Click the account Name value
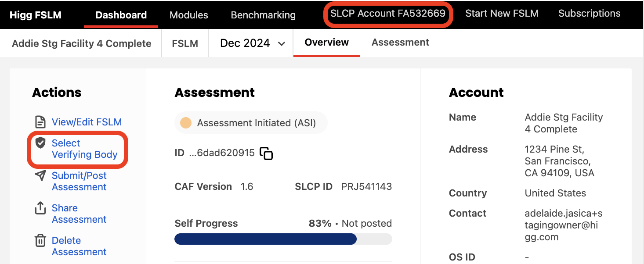The width and height of the screenshot is (644, 264). (x=564, y=123)
